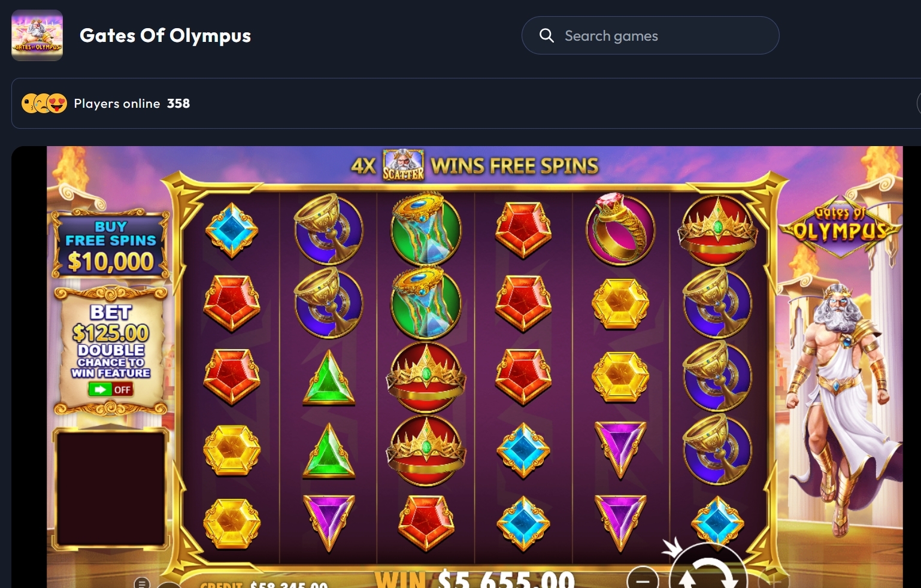The width and height of the screenshot is (921, 588).
Task: Click the Scatter Zeus icon in banner
Action: point(403,165)
